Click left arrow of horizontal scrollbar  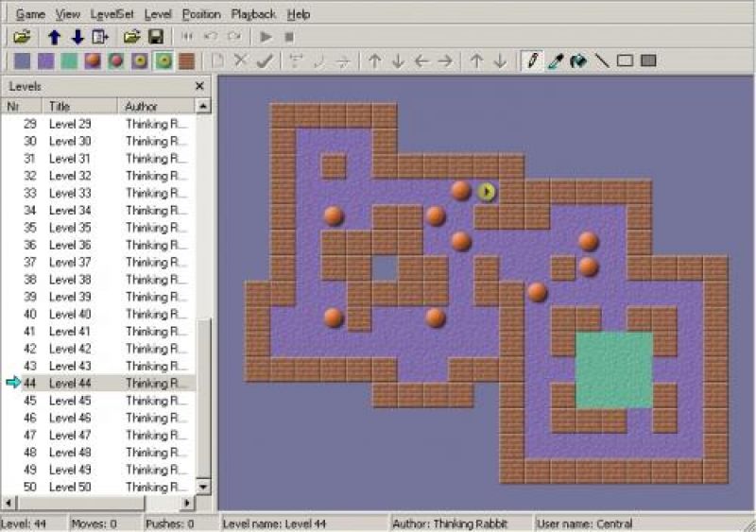pyautogui.click(x=9, y=503)
